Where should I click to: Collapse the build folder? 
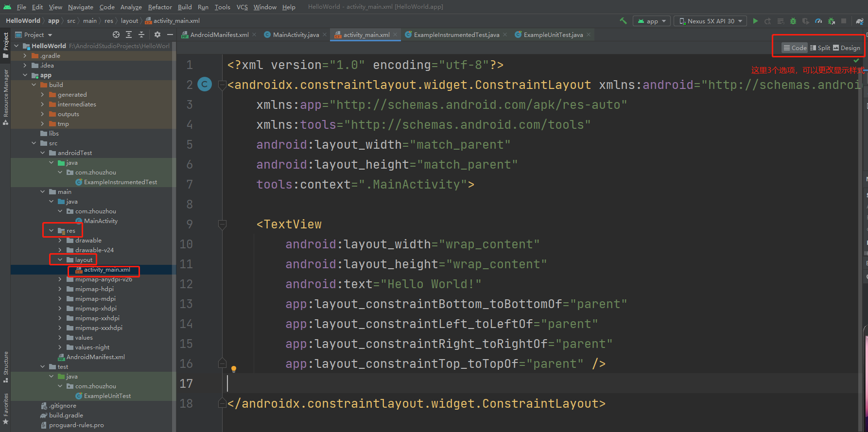(x=34, y=85)
